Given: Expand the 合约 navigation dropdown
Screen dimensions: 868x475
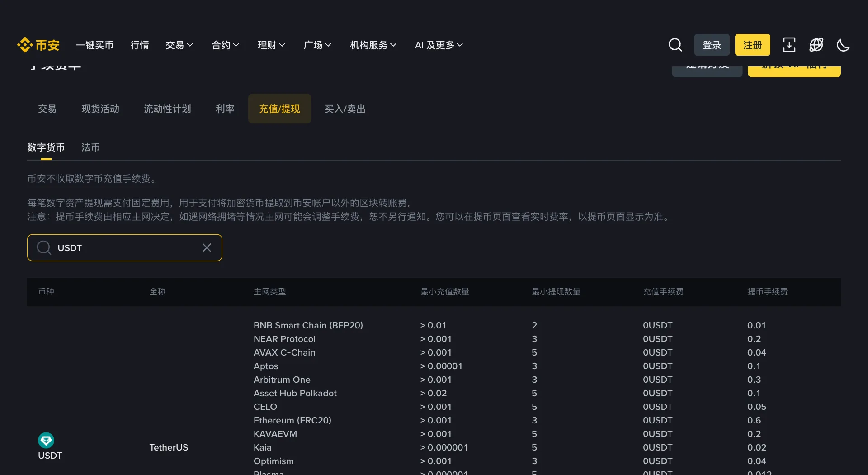Looking at the screenshot, I should click(226, 45).
